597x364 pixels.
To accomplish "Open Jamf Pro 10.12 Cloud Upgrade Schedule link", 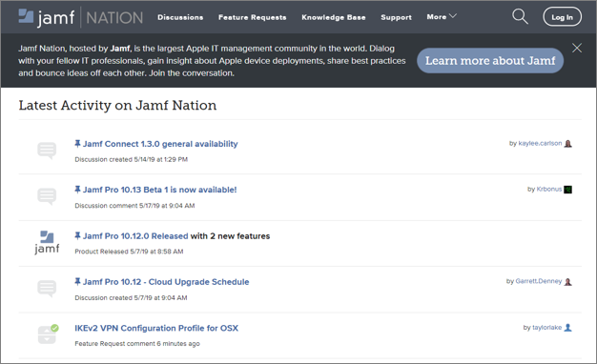I will click(166, 282).
